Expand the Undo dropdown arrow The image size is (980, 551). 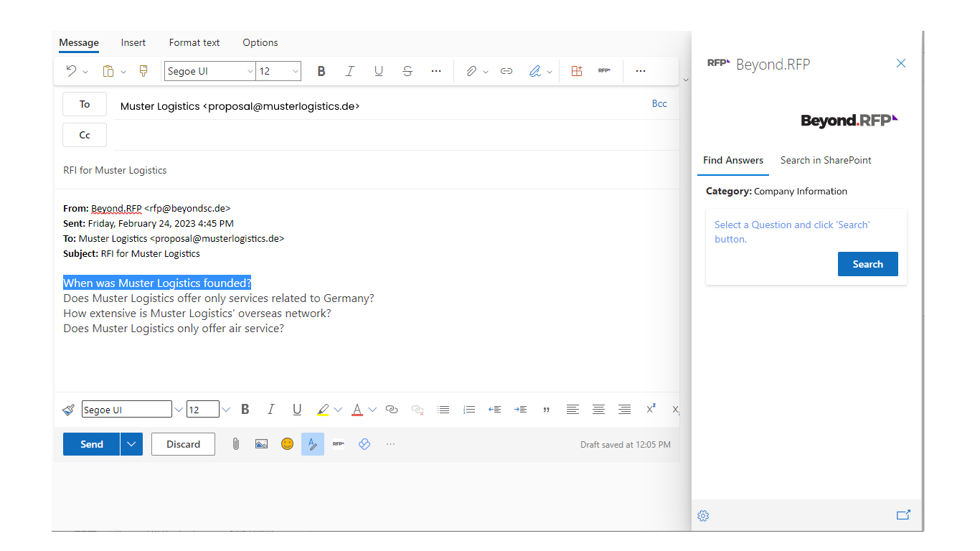pyautogui.click(x=85, y=72)
